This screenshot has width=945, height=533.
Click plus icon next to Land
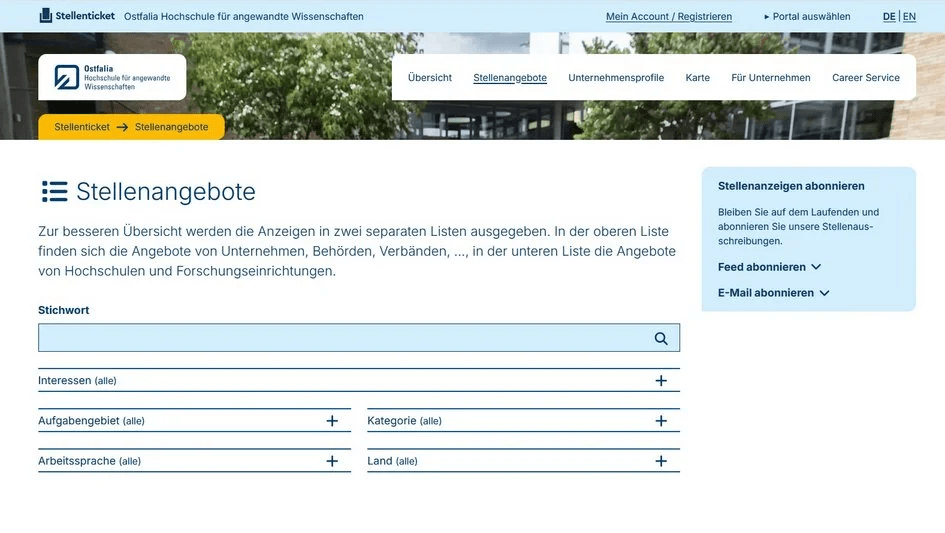click(x=660, y=461)
